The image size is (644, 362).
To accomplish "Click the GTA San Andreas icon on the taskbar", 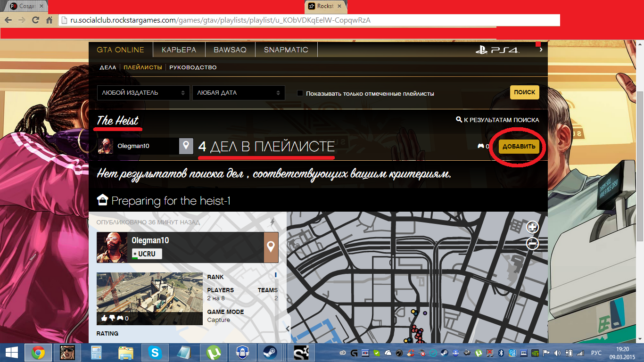I will click(x=68, y=353).
